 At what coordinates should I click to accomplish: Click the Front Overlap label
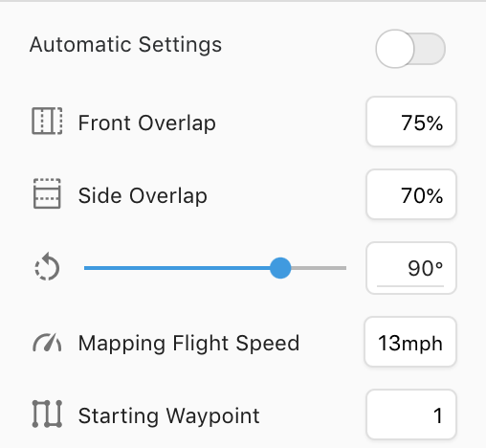(147, 123)
